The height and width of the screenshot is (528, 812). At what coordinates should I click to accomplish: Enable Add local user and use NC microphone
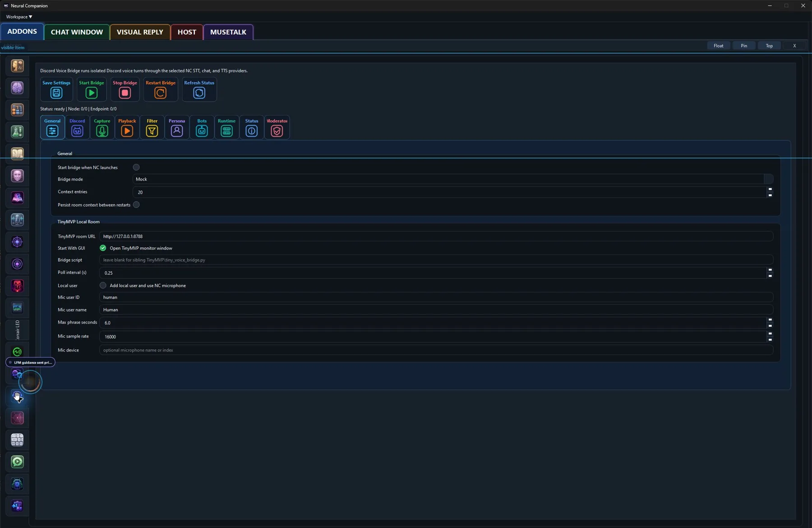click(x=103, y=286)
